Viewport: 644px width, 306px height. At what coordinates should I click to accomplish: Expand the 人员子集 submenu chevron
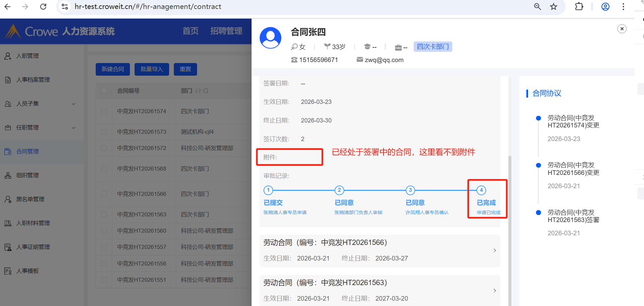tap(73, 104)
